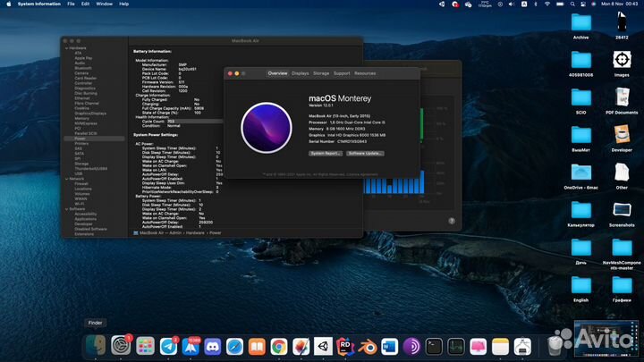Switch to the Displays tab
The height and width of the screenshot is (362, 644).
pyautogui.click(x=301, y=73)
